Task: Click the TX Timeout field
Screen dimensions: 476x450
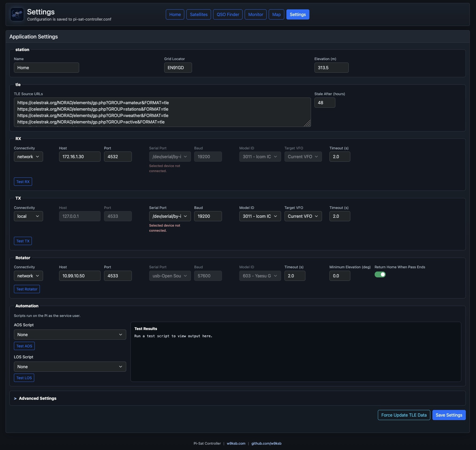Action: coord(340,216)
